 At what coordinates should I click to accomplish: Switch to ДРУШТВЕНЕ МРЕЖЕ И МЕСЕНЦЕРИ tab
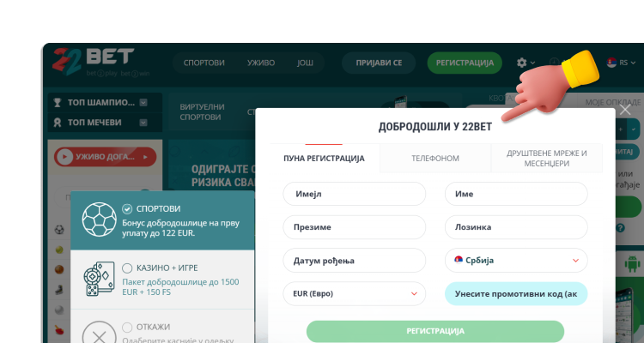click(x=547, y=159)
